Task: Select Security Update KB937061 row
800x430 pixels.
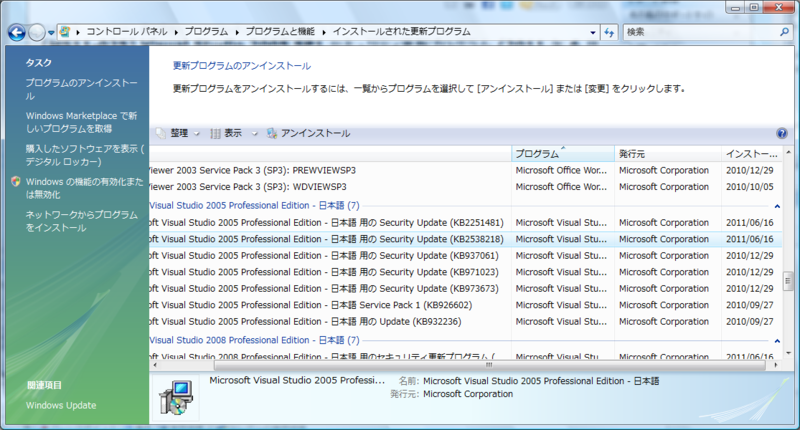Action: 466,256
